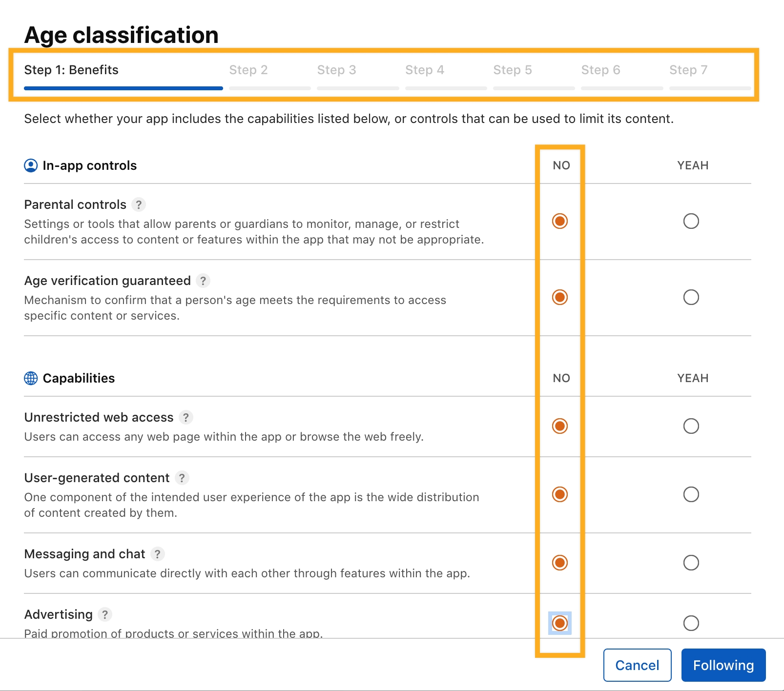The width and height of the screenshot is (784, 691).
Task: Click the Parental controls label
Action: coord(75,204)
